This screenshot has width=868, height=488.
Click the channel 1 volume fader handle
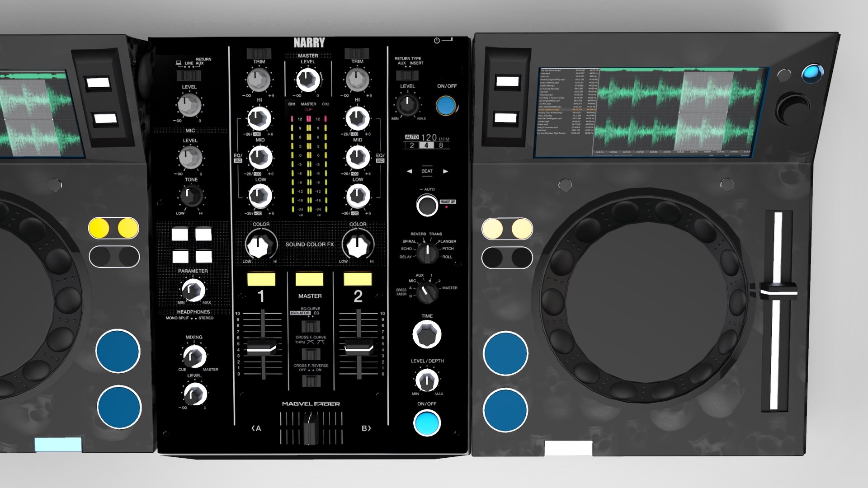pos(261,348)
